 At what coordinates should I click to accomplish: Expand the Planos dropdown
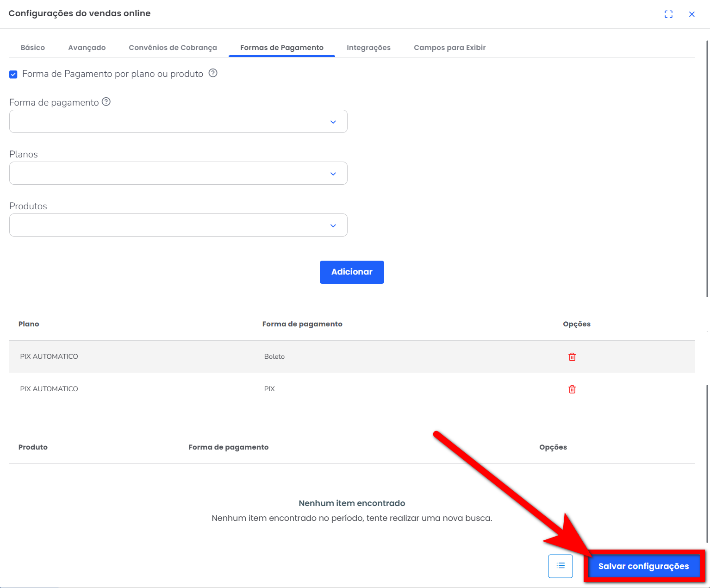178,174
